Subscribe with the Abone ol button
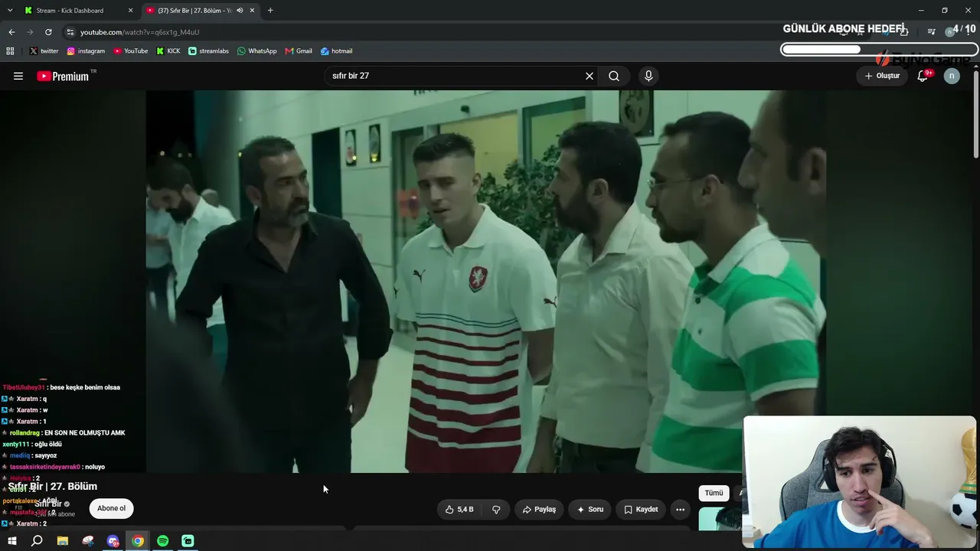Viewport: 980px width, 551px height. pos(111,509)
